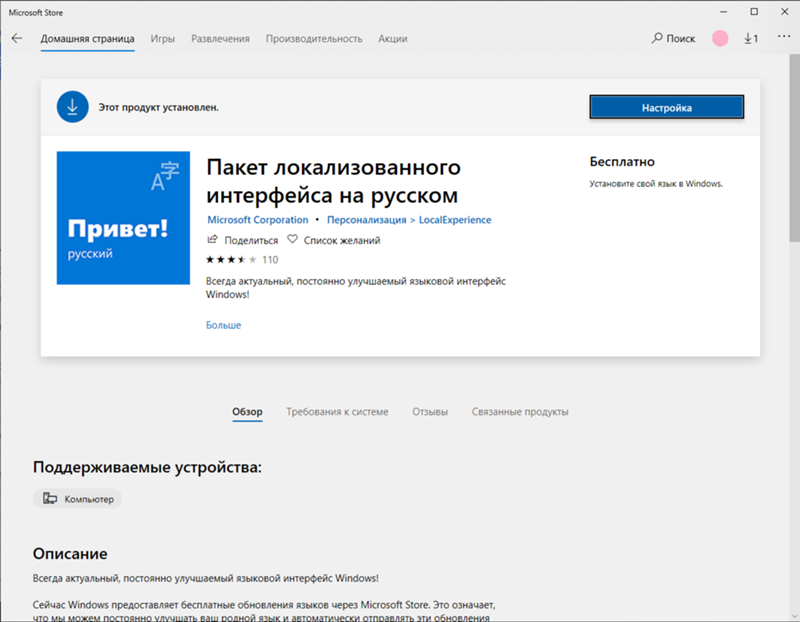Minimize the Microsoft Store window
This screenshot has height=622, width=800.
(723, 12)
